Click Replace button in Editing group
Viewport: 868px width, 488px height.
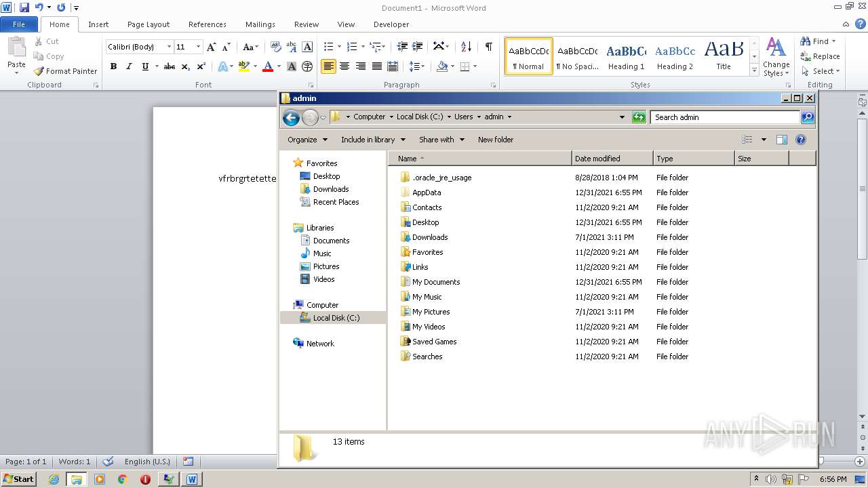[821, 56]
